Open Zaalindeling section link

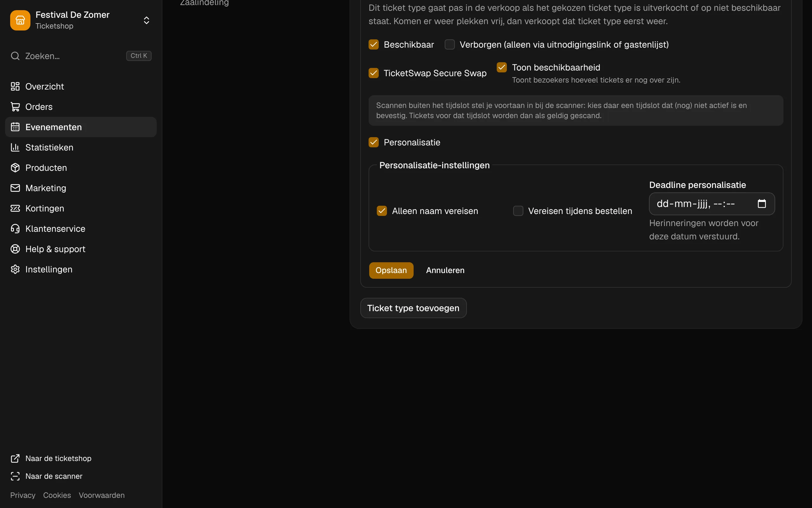[x=204, y=3]
